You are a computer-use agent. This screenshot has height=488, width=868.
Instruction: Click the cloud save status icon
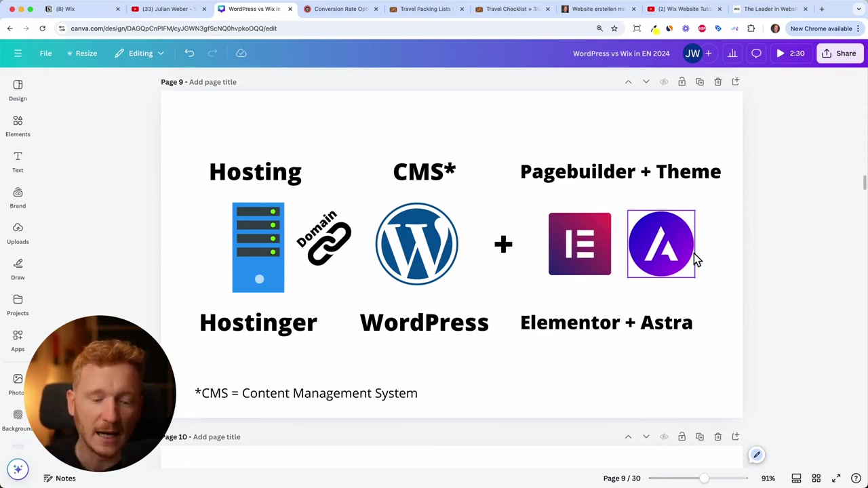pyautogui.click(x=241, y=54)
